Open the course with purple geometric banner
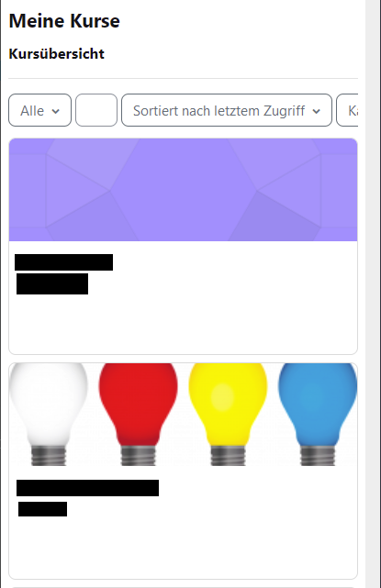381x588 pixels. coord(184,190)
